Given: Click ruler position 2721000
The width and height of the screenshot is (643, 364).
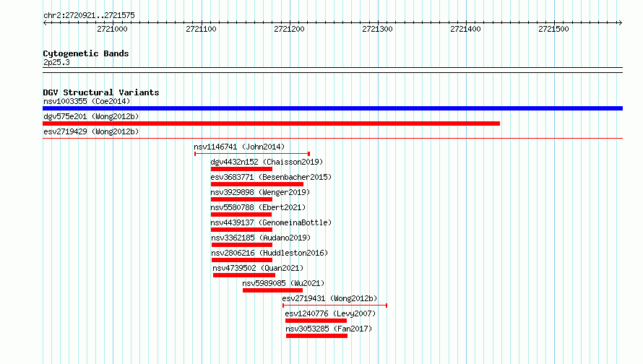Looking at the screenshot, I should coord(113,29).
